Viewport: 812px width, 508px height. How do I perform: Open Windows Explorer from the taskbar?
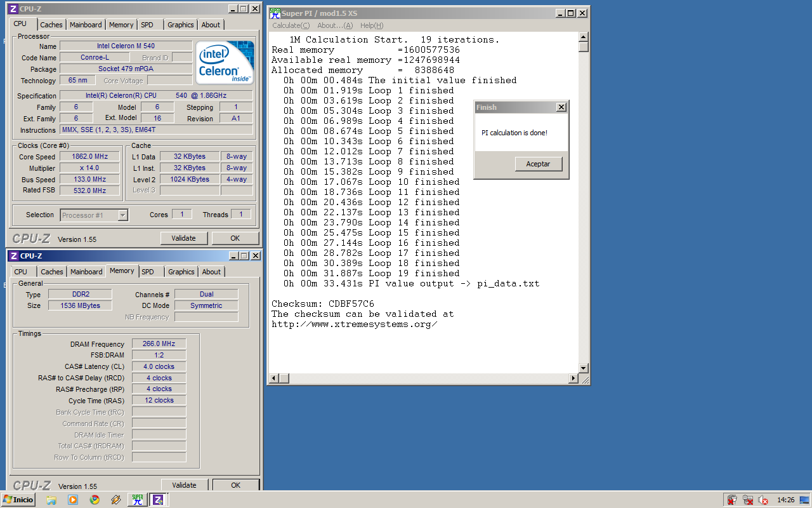51,500
